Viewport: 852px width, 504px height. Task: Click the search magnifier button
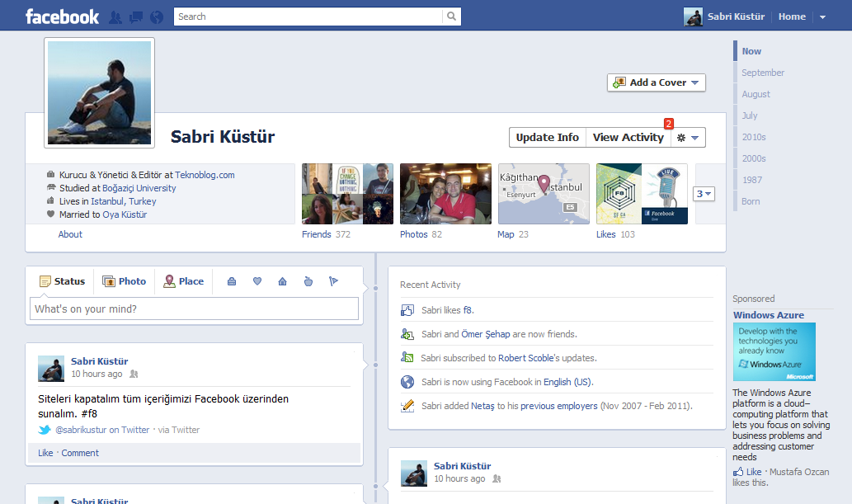pos(451,16)
